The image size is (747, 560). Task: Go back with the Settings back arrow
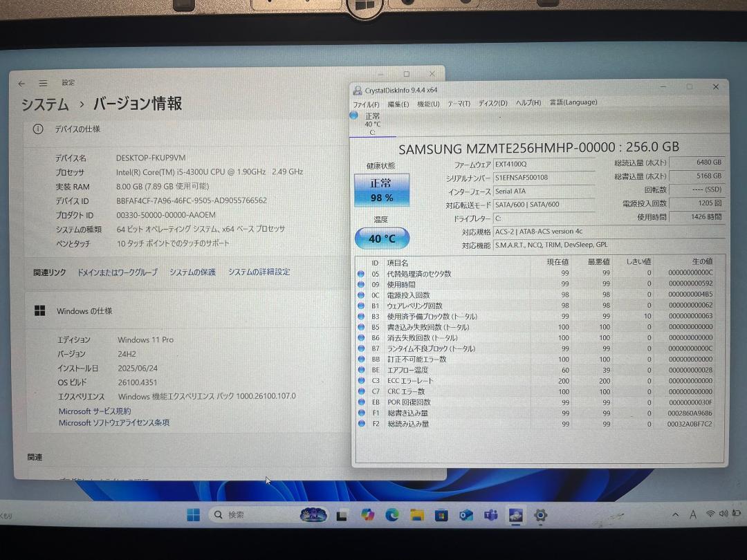tap(21, 84)
